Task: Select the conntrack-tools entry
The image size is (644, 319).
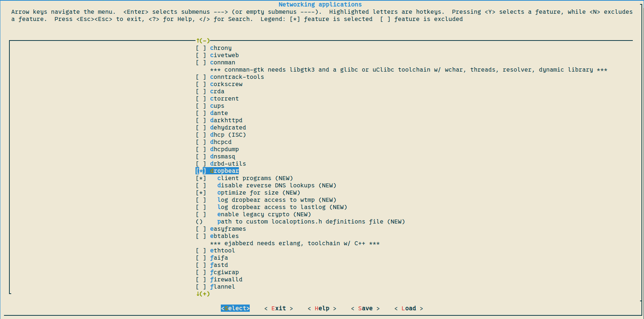Action: click(230, 77)
